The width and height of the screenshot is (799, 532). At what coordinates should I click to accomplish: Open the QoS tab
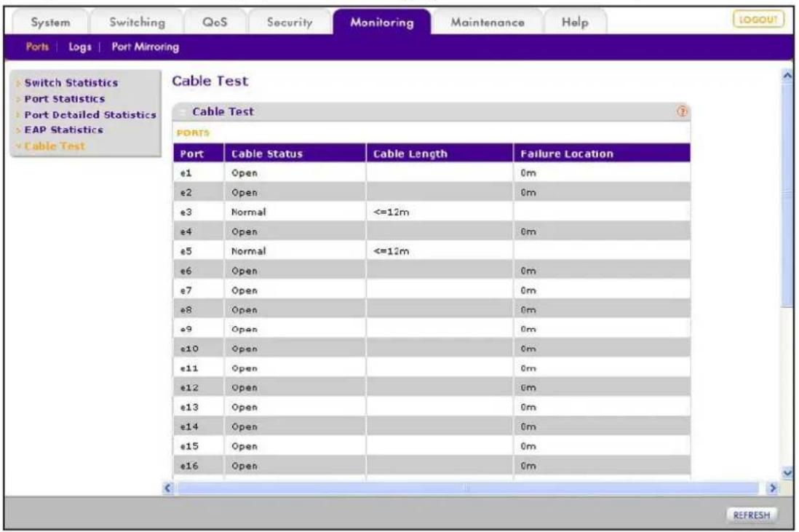[215, 23]
